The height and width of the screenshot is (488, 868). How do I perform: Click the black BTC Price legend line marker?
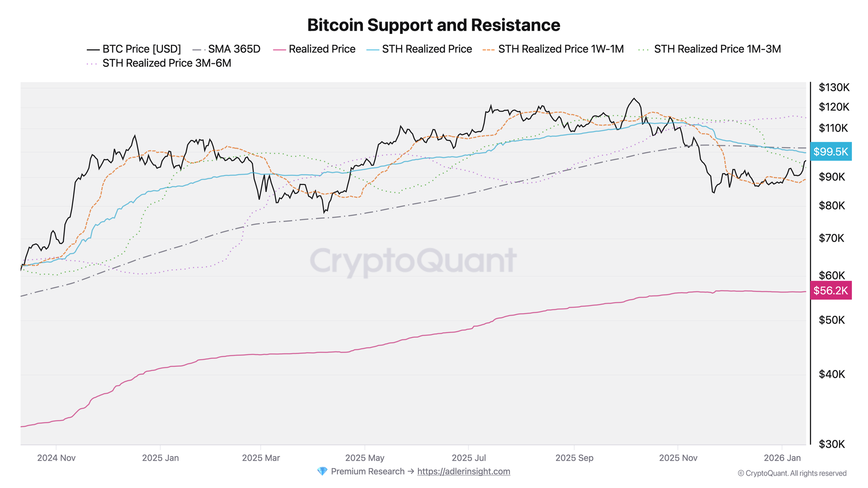[x=93, y=49]
